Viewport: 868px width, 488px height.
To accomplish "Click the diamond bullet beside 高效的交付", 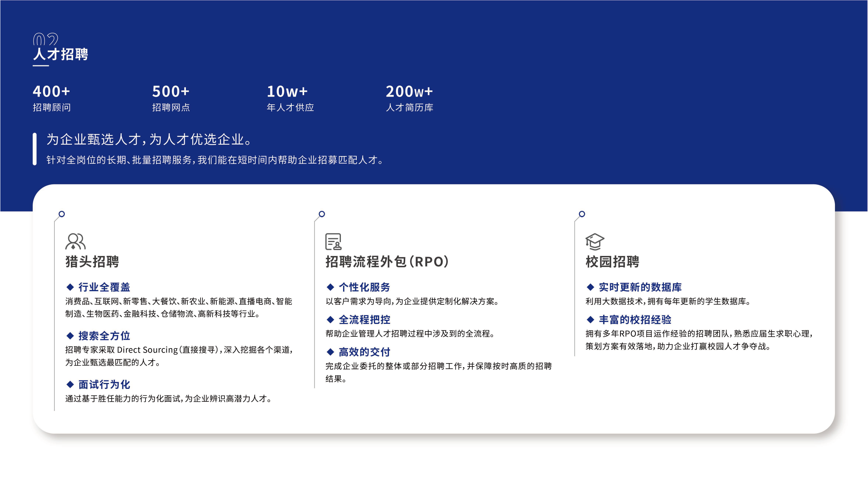I will (x=330, y=352).
